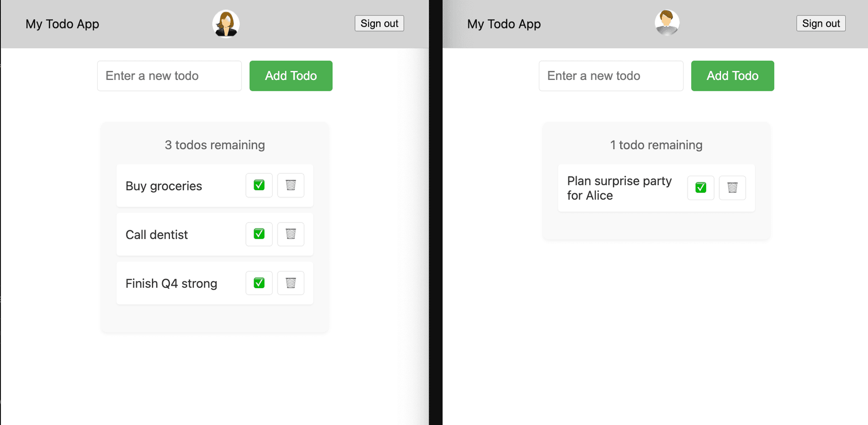Click the "1 todo remaining" counter

coord(656,145)
